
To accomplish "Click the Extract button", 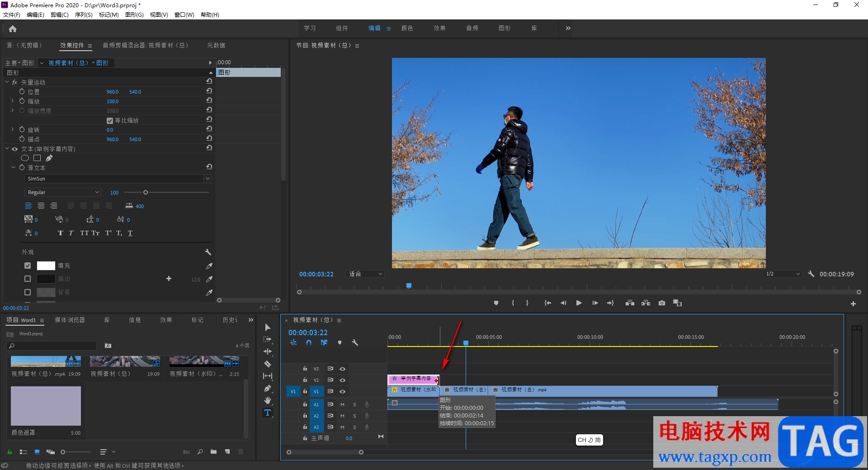I will point(646,303).
